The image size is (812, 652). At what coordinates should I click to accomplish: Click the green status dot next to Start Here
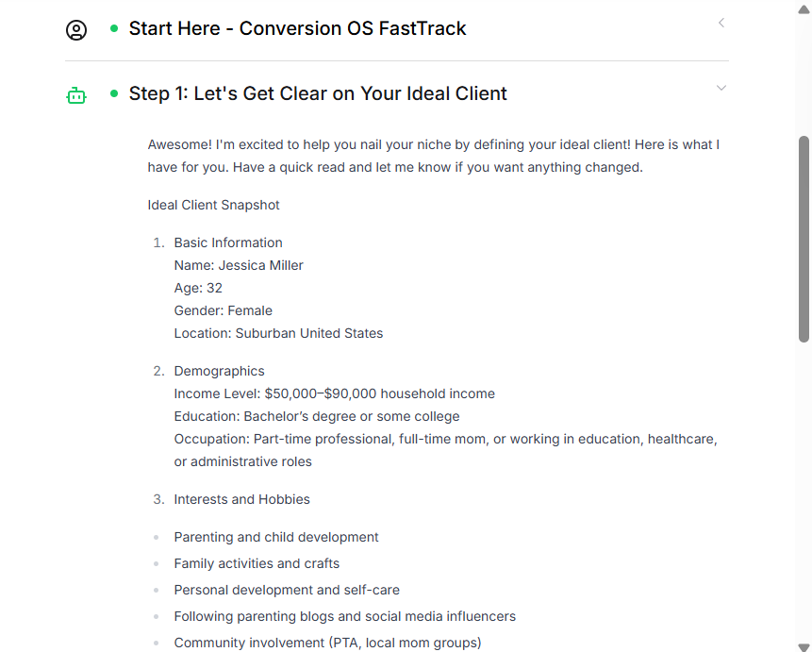(114, 29)
